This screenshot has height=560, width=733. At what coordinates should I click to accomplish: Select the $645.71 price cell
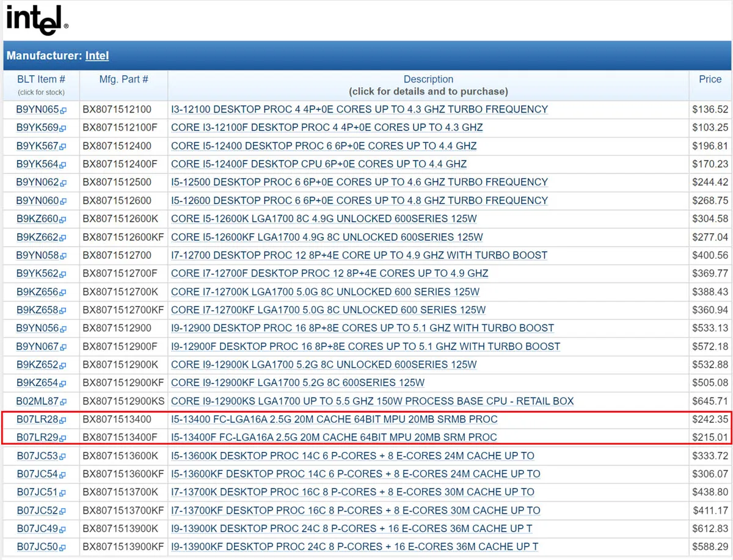coord(710,401)
